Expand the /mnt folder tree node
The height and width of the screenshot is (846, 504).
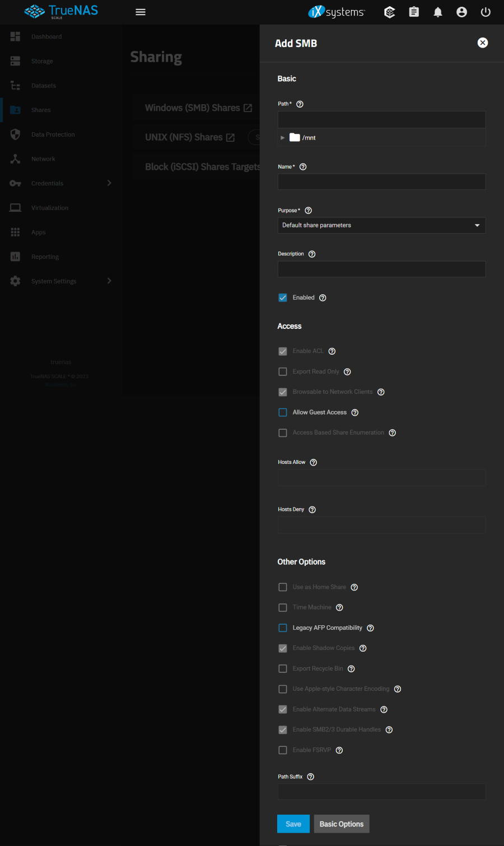coord(283,138)
